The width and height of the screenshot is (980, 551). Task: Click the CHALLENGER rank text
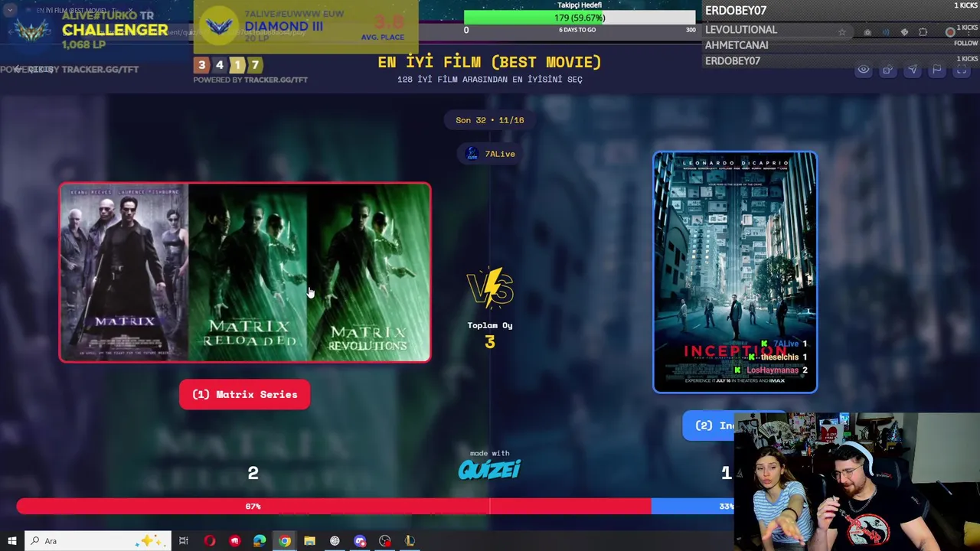tap(115, 30)
